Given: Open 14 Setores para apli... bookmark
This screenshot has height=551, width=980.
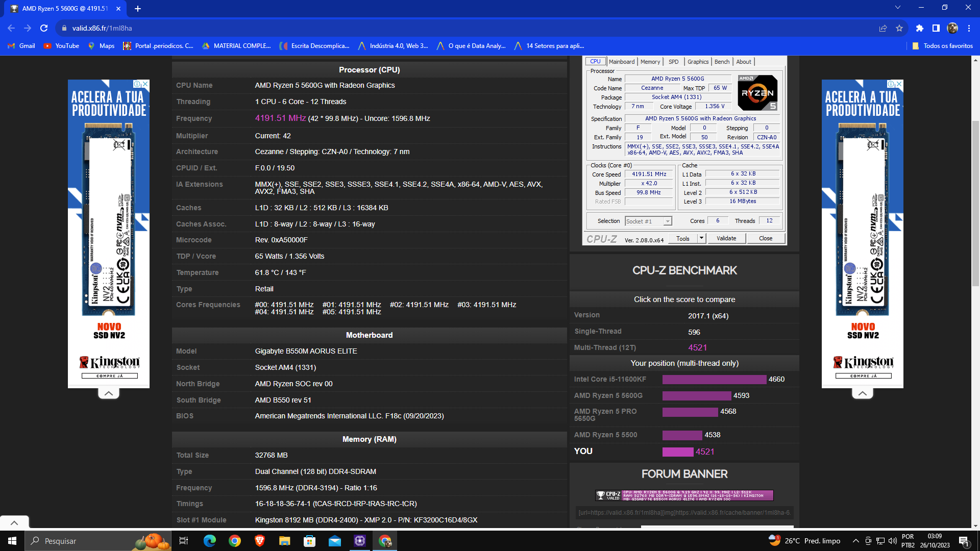Looking at the screenshot, I should 549,46.
